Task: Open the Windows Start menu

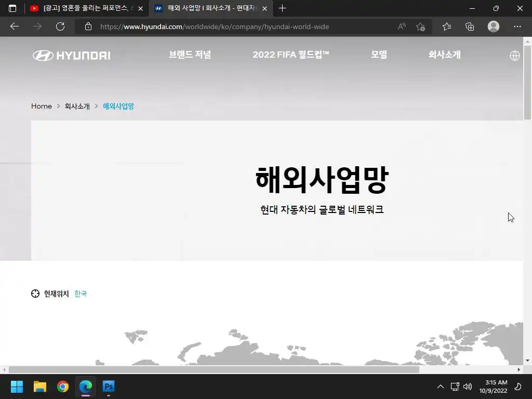Action: 17,387
